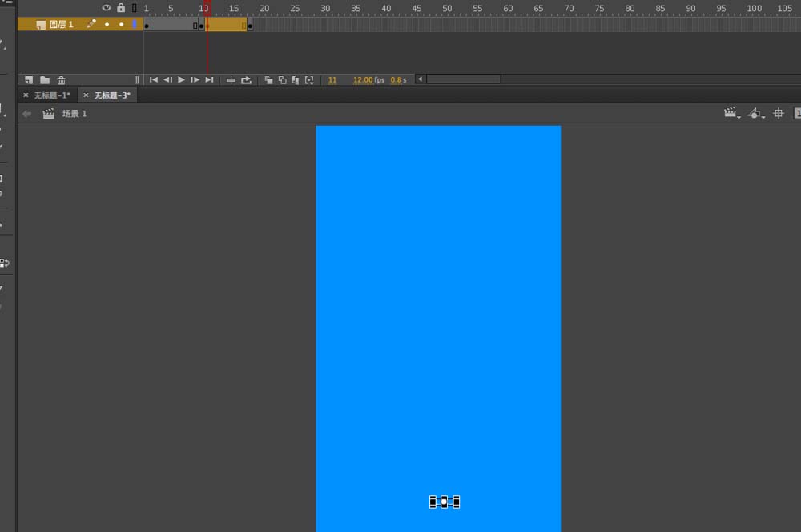This screenshot has height=532, width=801.
Task: Go to first frame button
Action: (x=153, y=80)
